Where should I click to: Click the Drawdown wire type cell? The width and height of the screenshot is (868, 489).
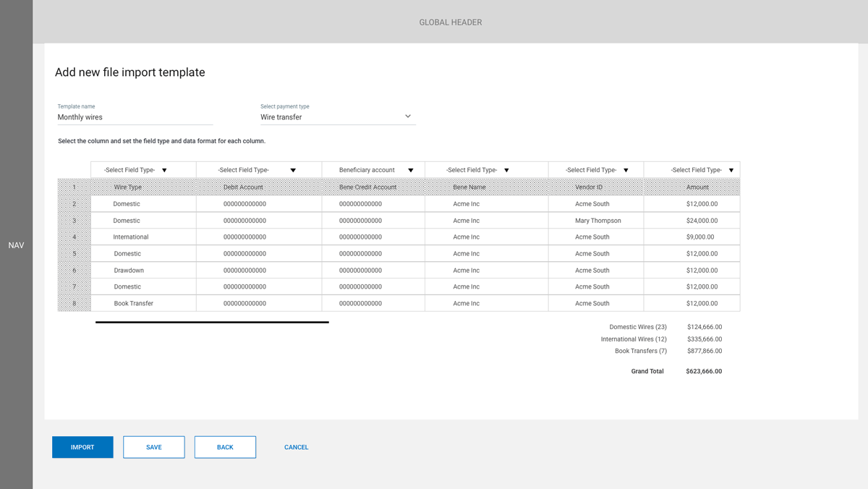[143, 271]
